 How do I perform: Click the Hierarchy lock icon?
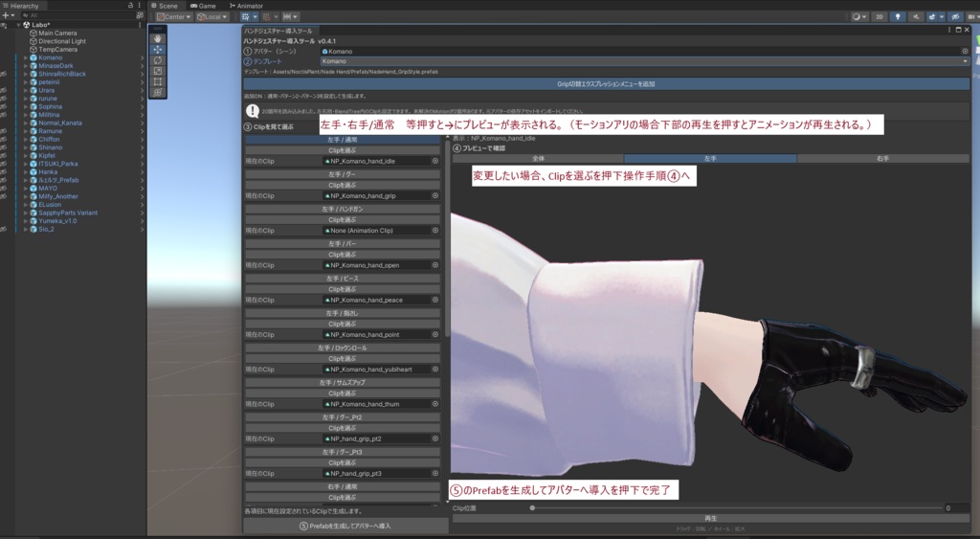[130, 5]
